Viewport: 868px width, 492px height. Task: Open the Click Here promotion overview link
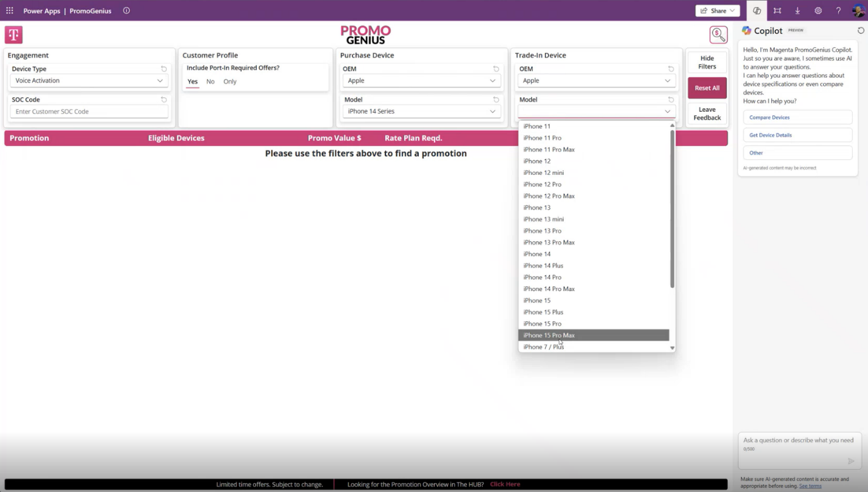click(505, 484)
